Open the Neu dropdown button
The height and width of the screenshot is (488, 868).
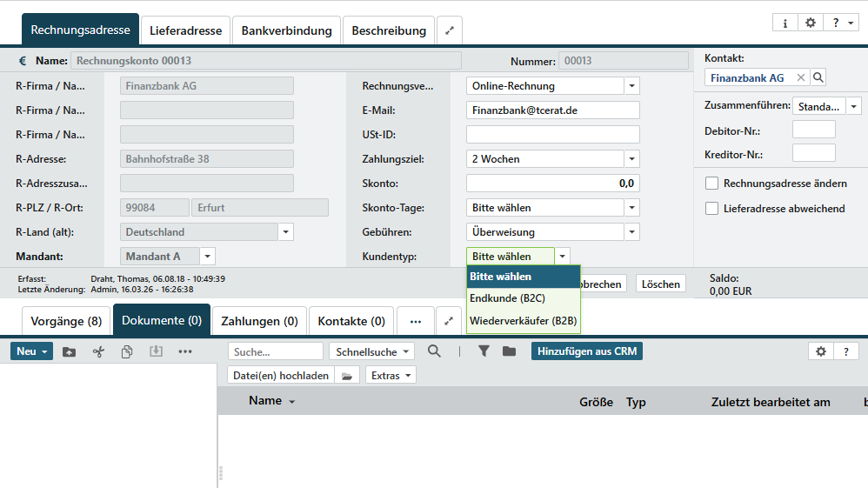31,351
